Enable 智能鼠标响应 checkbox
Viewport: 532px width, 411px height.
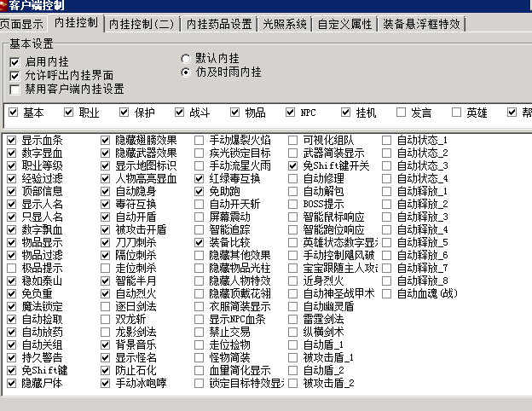coord(292,217)
